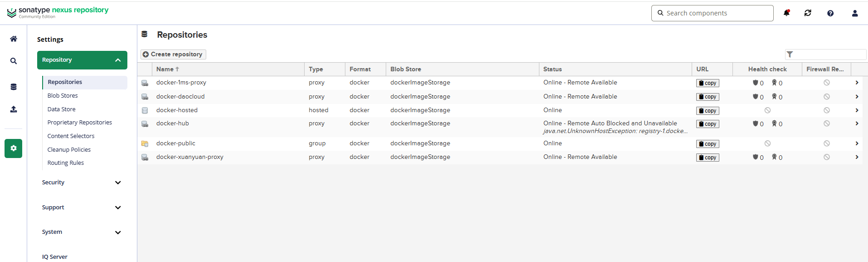
Task: Click the docker-xuanyuan-proxy repository row icon
Action: [x=145, y=157]
